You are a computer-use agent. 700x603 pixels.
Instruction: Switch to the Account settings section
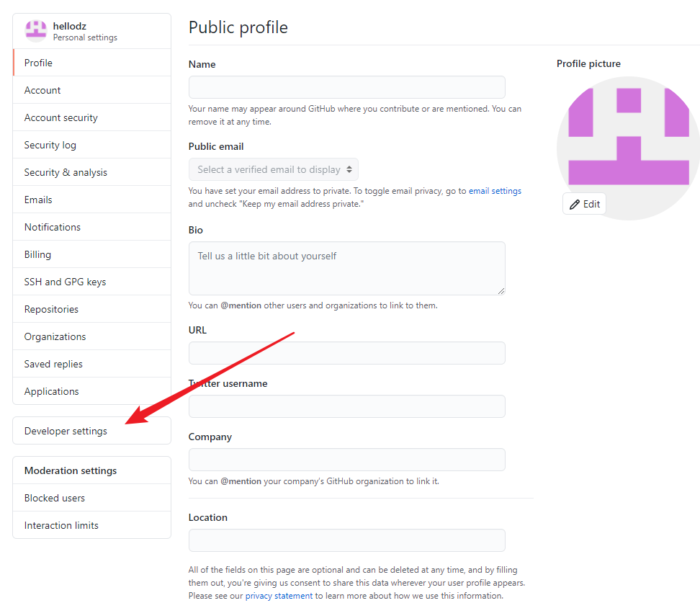click(x=42, y=89)
